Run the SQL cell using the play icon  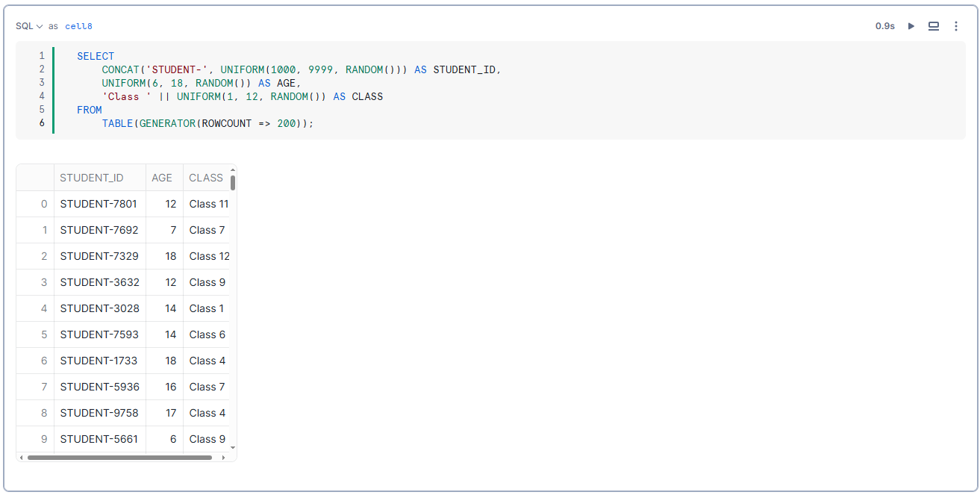[911, 25]
